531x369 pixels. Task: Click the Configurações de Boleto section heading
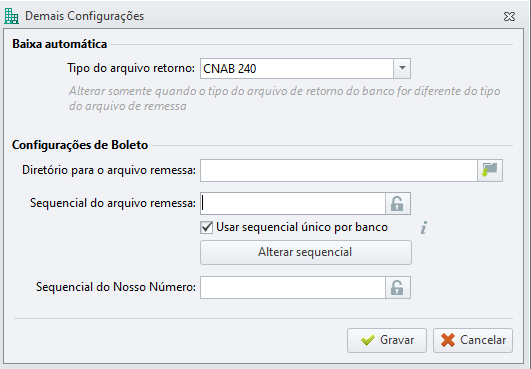tap(80, 145)
